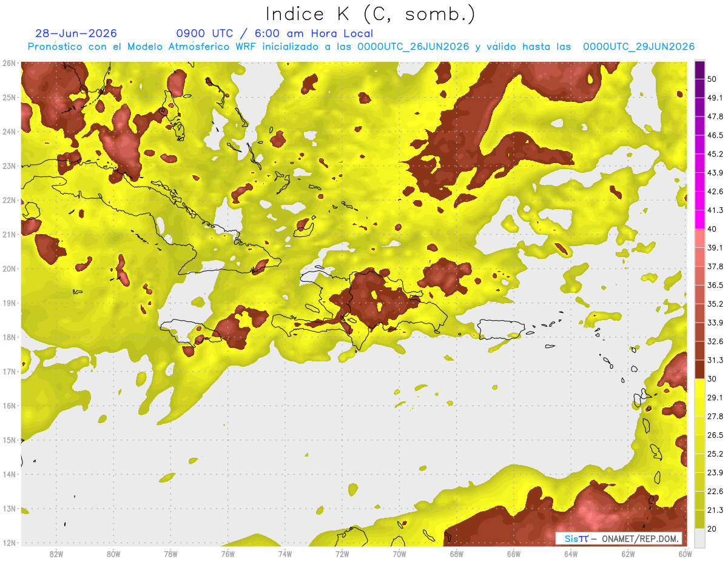Click the '70W' longitude axis label
This screenshot has width=728, height=562.
pos(399,554)
